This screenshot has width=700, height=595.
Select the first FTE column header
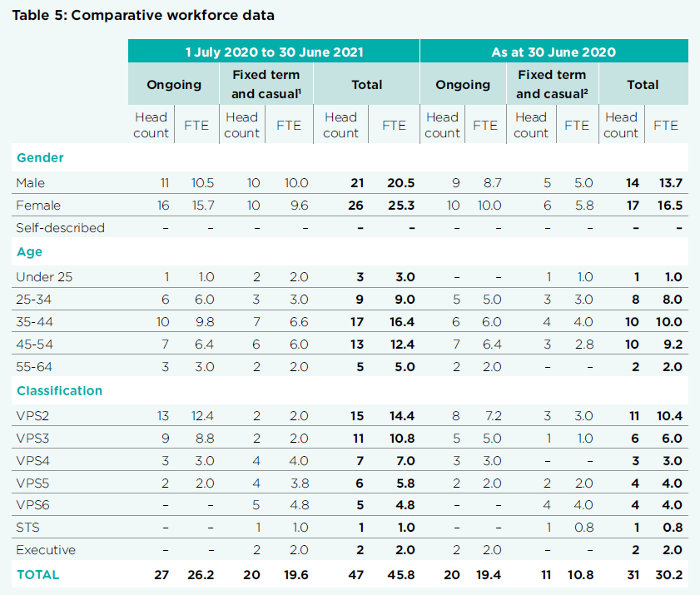click(x=196, y=125)
